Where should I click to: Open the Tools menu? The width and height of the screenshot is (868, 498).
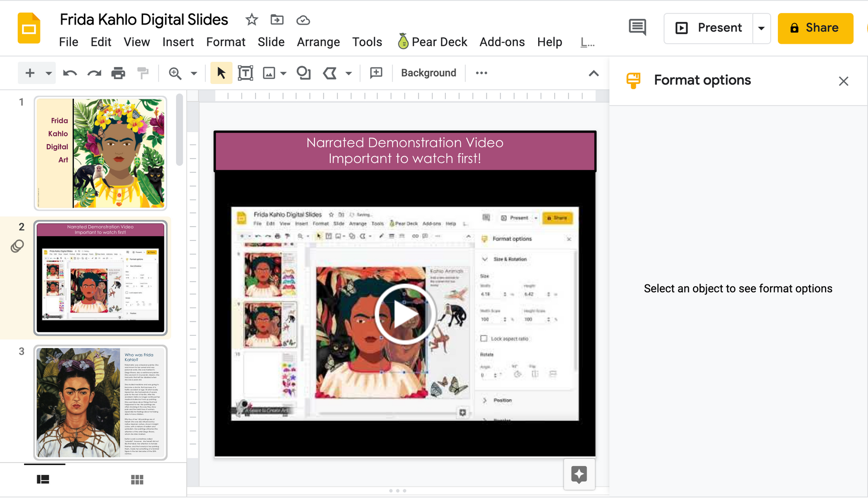[367, 42]
